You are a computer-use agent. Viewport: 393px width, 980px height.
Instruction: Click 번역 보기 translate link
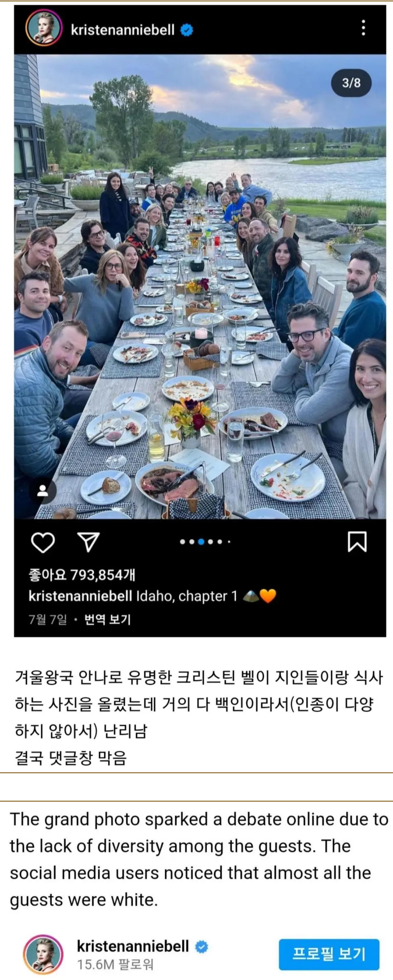pyautogui.click(x=108, y=619)
